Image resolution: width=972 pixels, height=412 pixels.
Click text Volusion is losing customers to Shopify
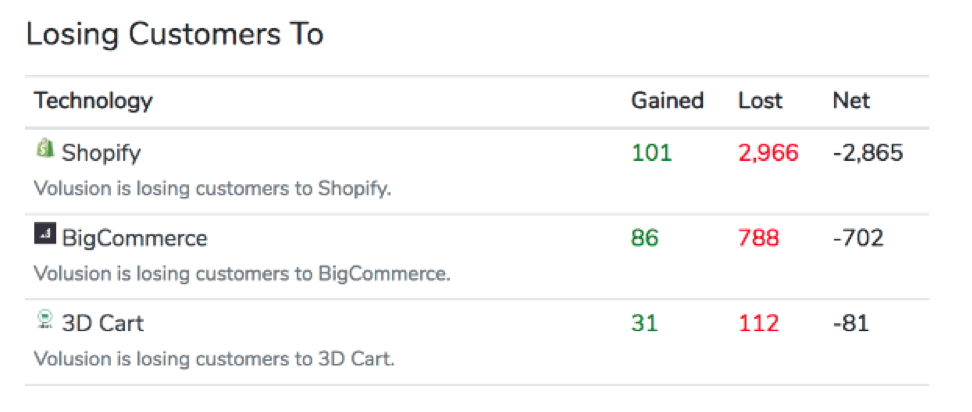pos(213,188)
